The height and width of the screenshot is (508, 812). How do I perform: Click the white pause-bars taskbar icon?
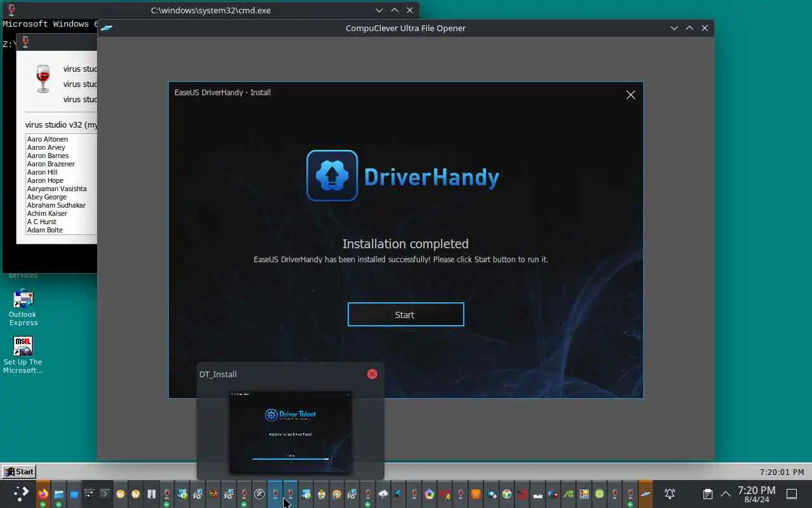tap(151, 494)
